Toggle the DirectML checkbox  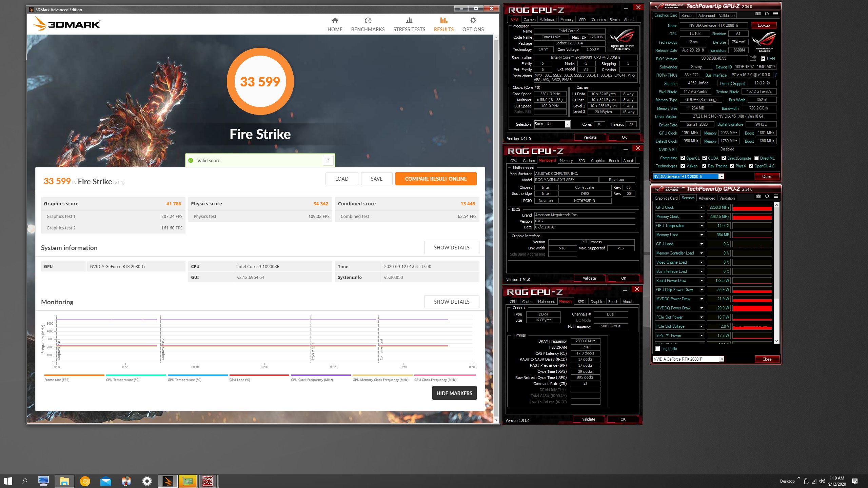click(756, 158)
